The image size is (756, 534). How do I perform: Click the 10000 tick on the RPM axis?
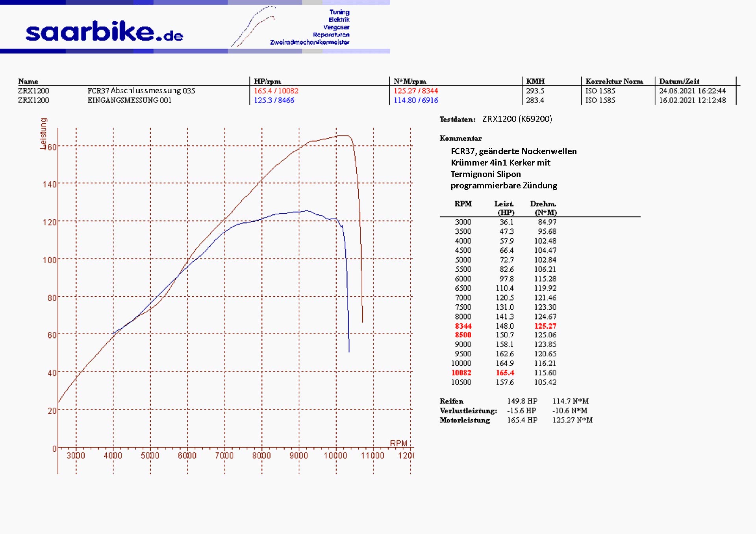(335, 456)
